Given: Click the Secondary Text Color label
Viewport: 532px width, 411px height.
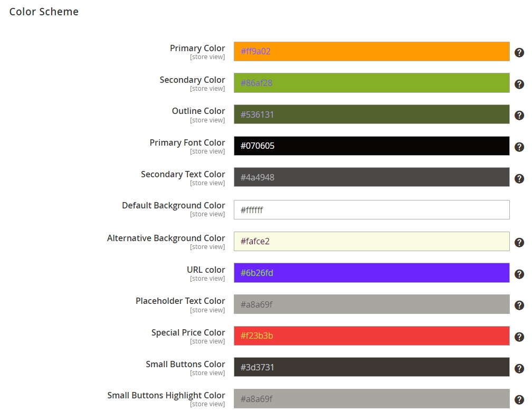Looking at the screenshot, I should 183,174.
